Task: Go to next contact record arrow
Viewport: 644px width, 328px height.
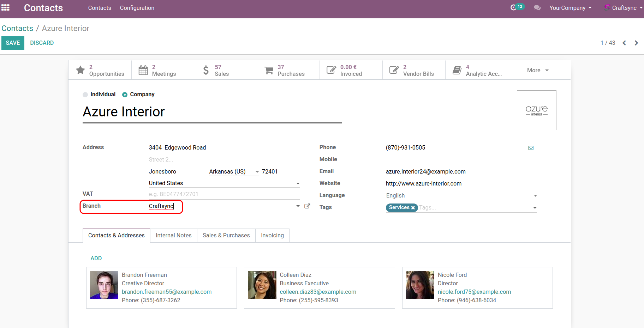Action: (x=636, y=43)
